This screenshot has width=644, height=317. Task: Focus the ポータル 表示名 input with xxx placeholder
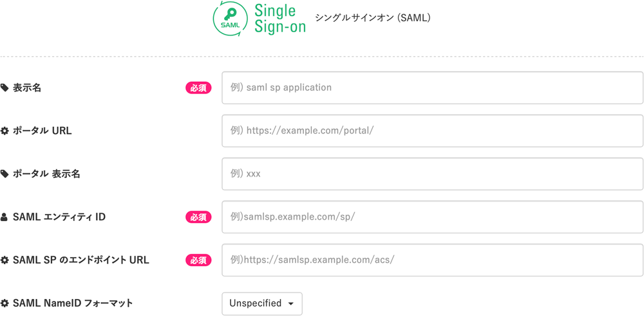pyautogui.click(x=433, y=174)
